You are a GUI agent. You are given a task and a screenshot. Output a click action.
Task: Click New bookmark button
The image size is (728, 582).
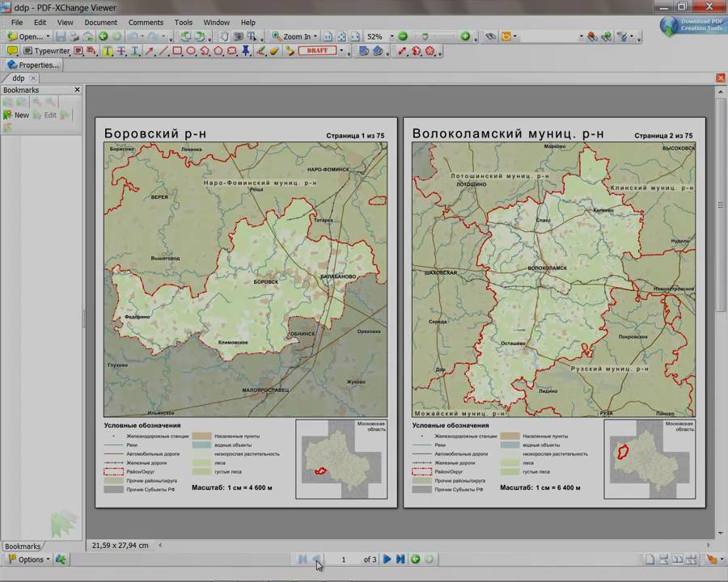16,115
